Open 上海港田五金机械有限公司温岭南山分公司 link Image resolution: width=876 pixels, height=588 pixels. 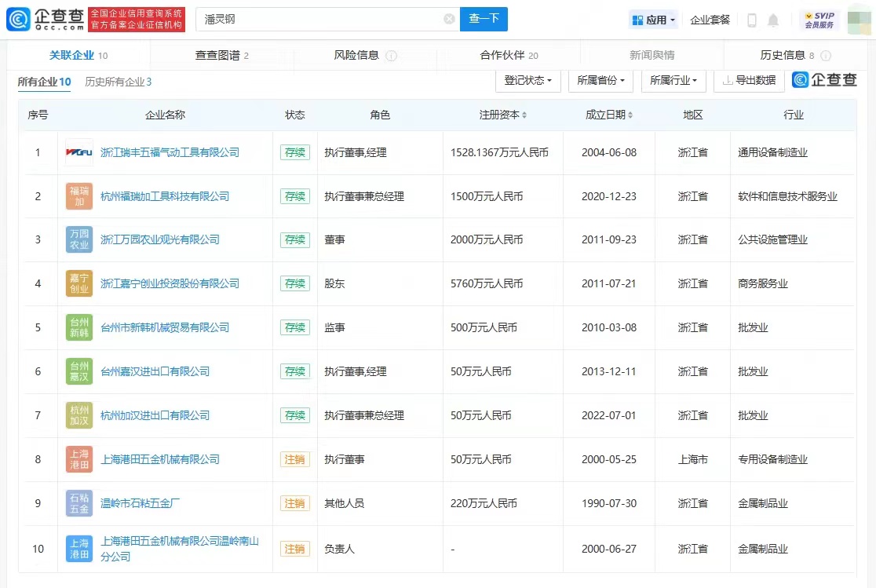point(179,549)
